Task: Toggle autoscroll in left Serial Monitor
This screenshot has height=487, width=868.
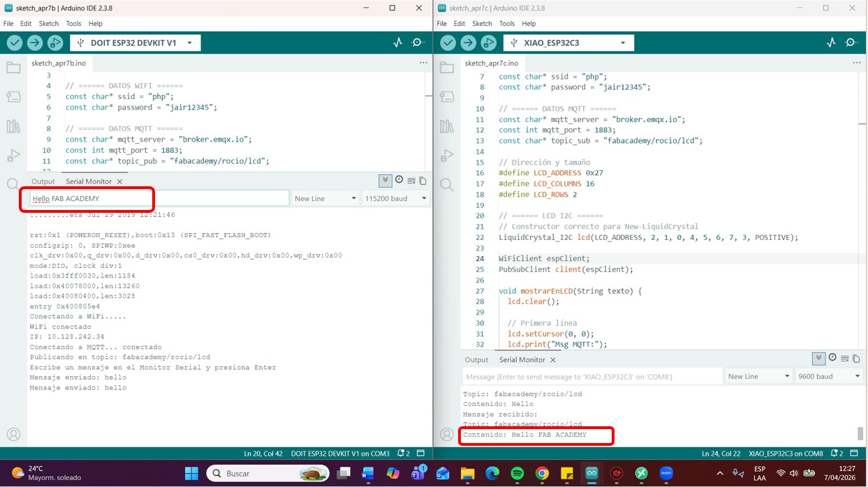Action: (x=385, y=181)
